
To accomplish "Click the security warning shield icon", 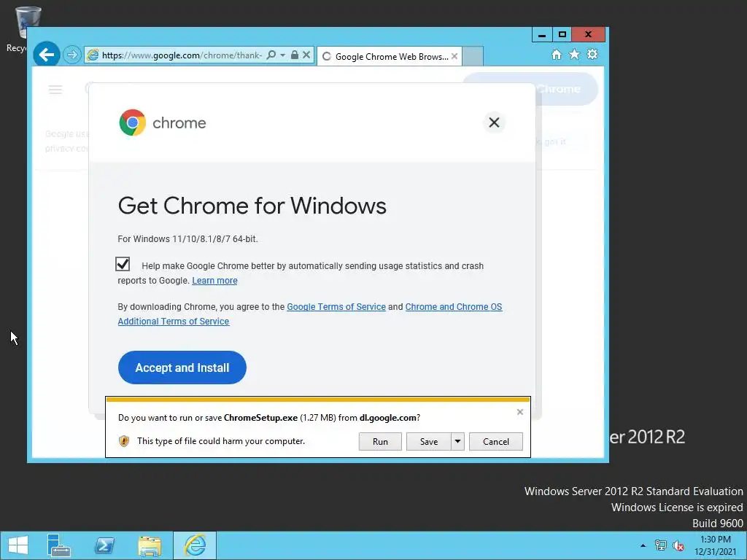I will pyautogui.click(x=124, y=441).
